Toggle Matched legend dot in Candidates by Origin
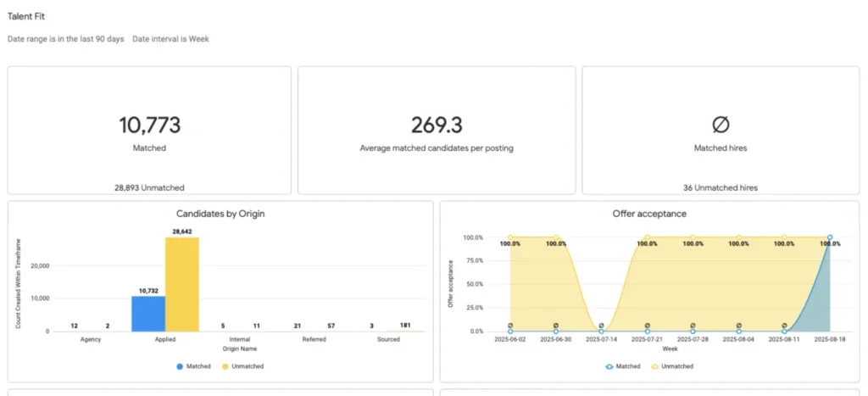 pos(180,366)
